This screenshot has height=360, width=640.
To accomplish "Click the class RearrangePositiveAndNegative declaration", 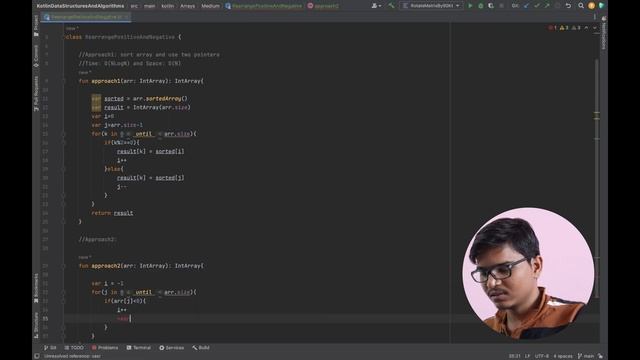I will pos(123,37).
